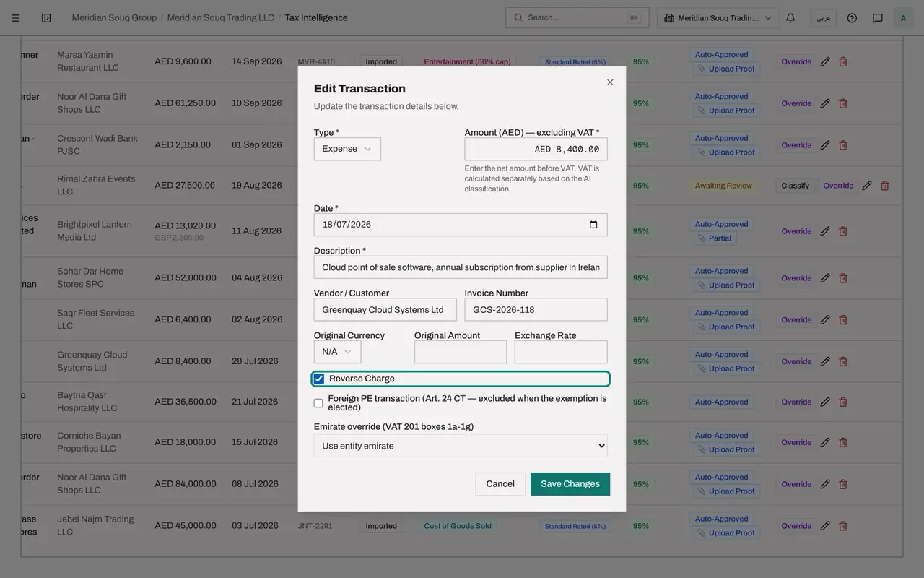Delete the Rimal Zahra Events transaction
This screenshot has width=924, height=578.
[885, 186]
